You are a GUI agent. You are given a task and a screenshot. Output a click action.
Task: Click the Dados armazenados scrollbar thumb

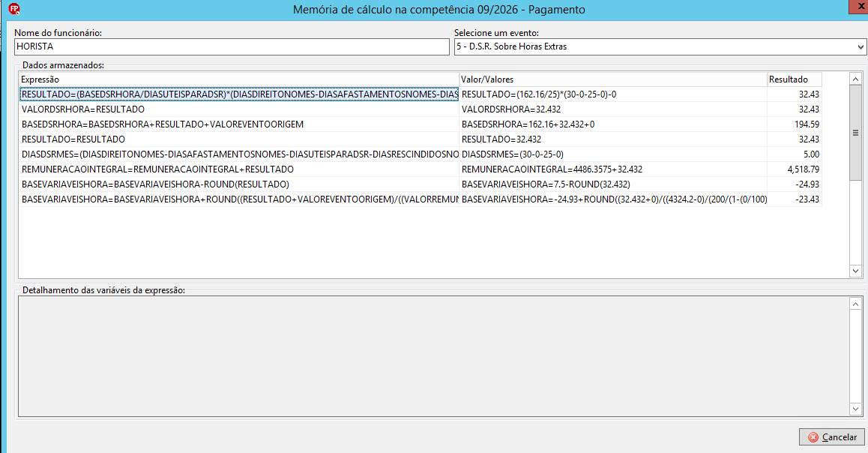point(855,133)
